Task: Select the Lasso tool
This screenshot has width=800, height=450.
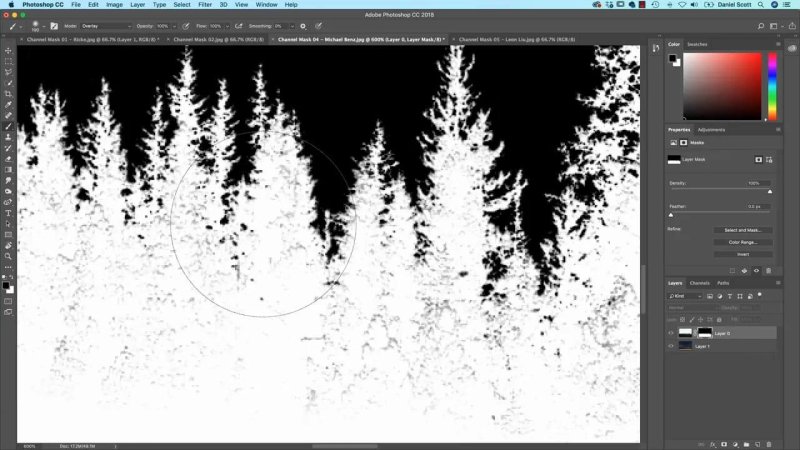Action: 8,72
